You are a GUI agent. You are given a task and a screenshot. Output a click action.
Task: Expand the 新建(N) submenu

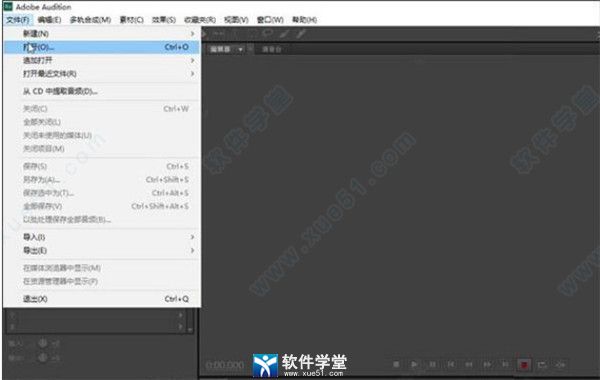click(101, 34)
